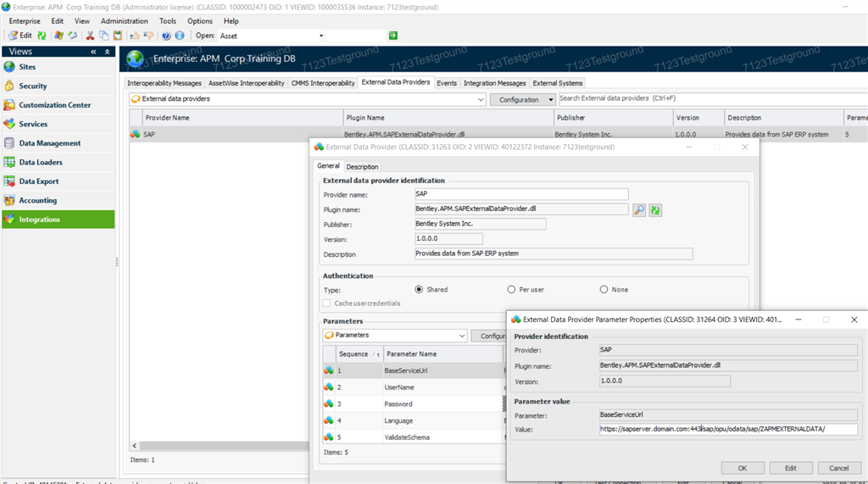Image resolution: width=868 pixels, height=484 pixels.
Task: Open help via blue question mark icon
Action: click(166, 36)
